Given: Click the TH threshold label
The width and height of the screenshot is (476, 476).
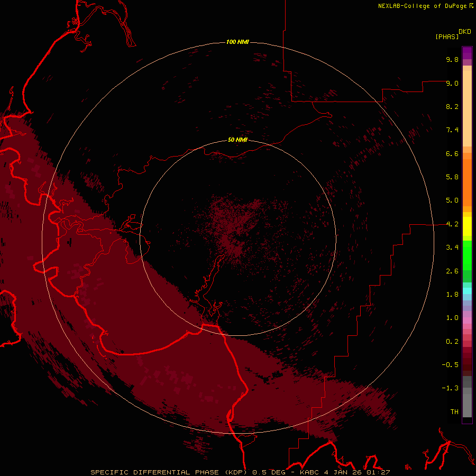Looking at the screenshot, I should 454,412.
